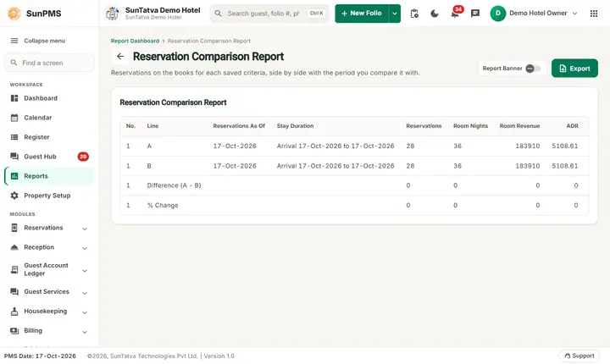The height and width of the screenshot is (364, 610).
Task: Expand the Reservations module chevron
Action: click(x=85, y=229)
